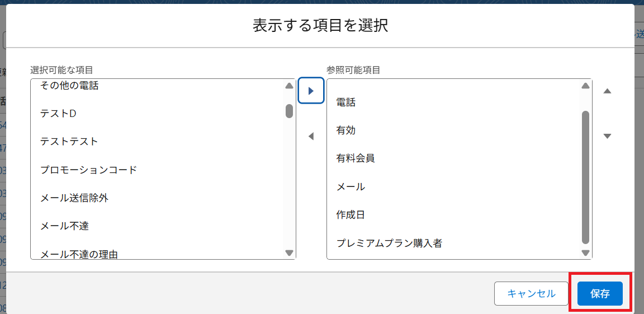
Task: Click the available fields scrollbar thumb
Action: pos(289,111)
